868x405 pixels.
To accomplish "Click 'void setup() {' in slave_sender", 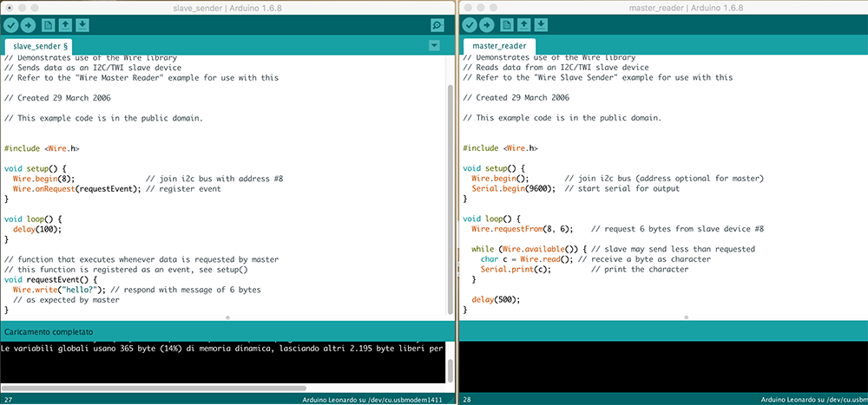I will pos(35,168).
